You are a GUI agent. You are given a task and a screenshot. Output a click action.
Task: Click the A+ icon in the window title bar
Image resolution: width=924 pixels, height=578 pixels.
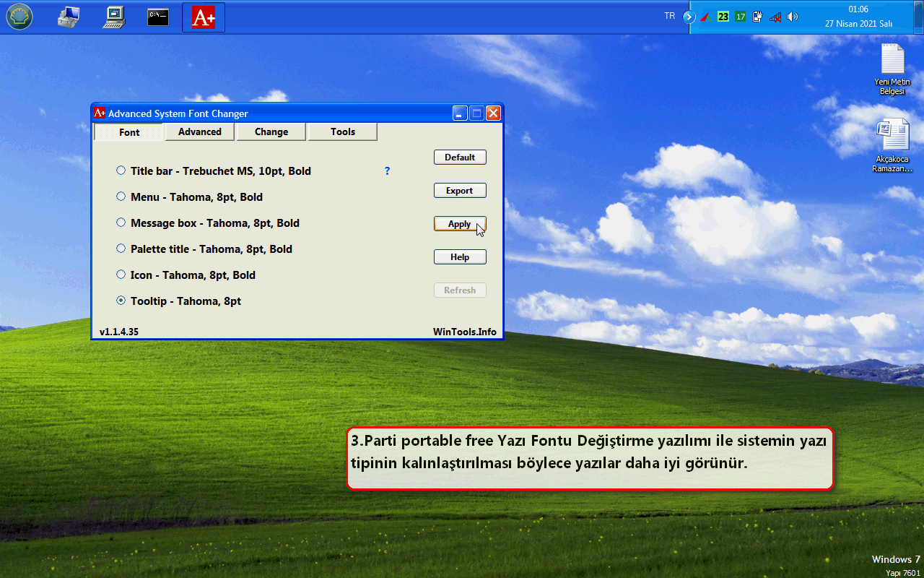[100, 113]
